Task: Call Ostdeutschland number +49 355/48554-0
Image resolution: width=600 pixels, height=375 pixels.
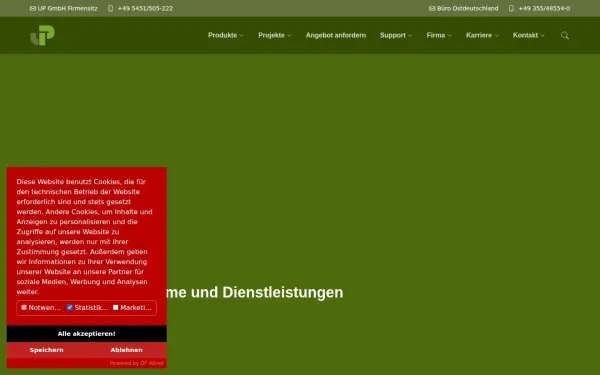Action: (544, 8)
